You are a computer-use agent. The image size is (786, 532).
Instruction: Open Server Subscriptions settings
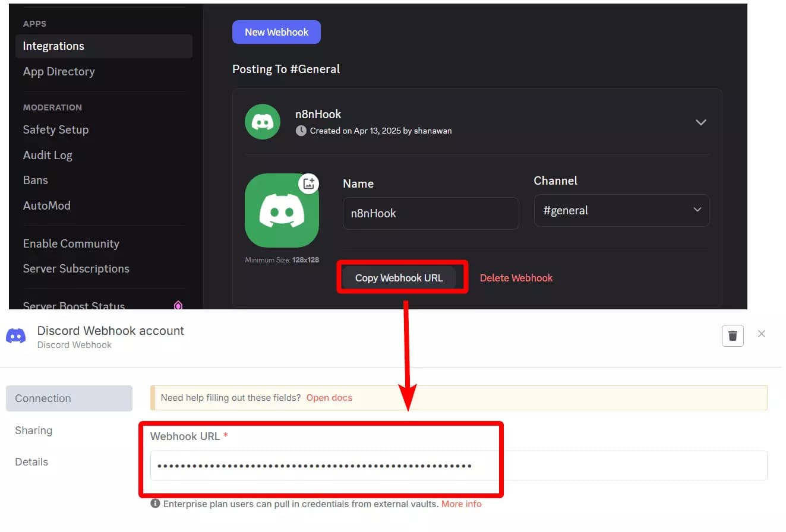click(x=76, y=268)
